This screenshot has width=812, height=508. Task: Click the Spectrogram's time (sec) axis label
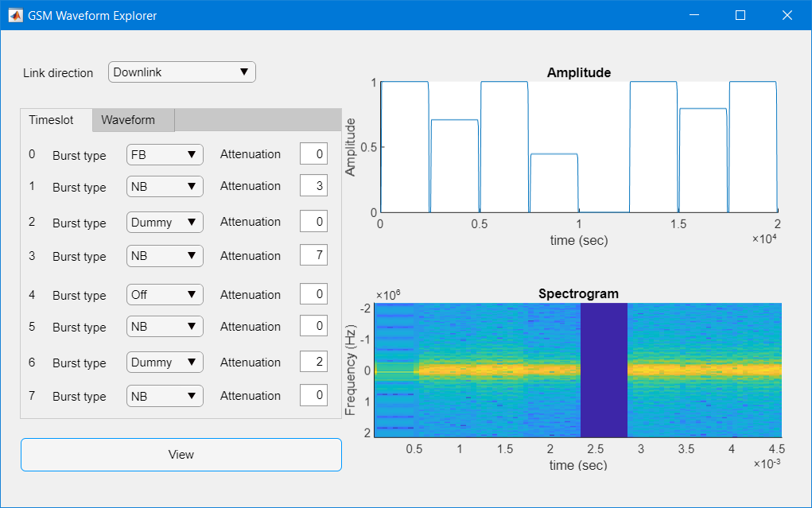click(578, 465)
